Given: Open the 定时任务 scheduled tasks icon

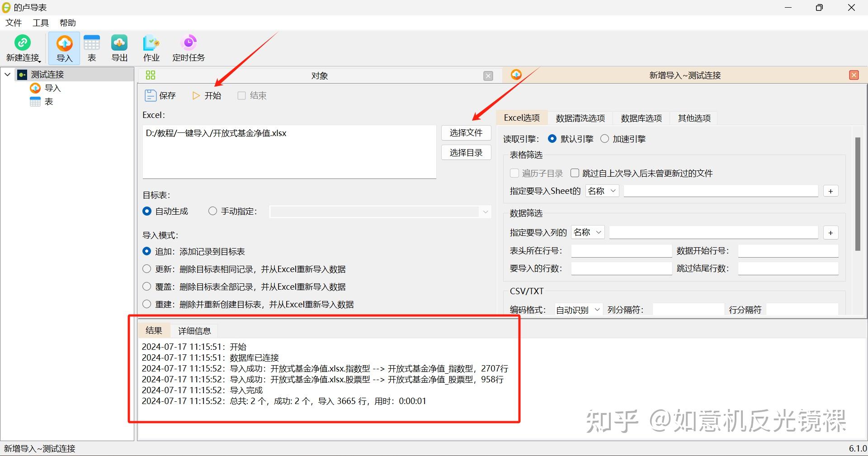Looking at the screenshot, I should pyautogui.click(x=189, y=47).
